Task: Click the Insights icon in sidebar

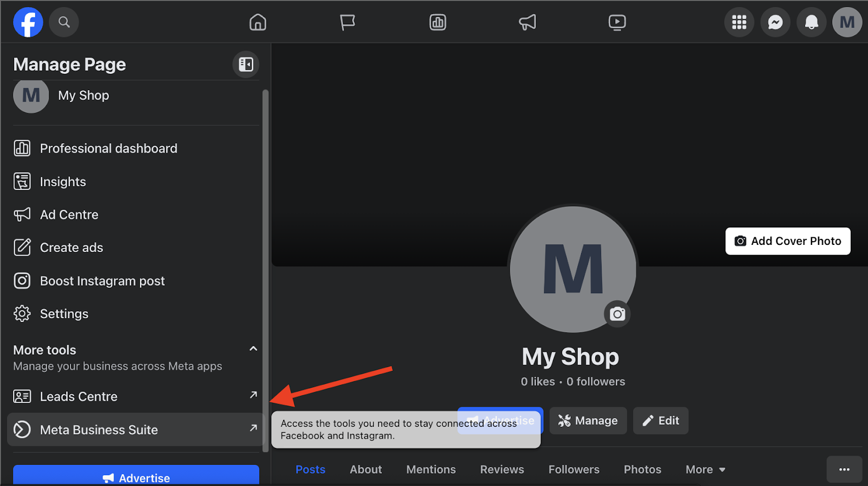Action: pos(22,181)
